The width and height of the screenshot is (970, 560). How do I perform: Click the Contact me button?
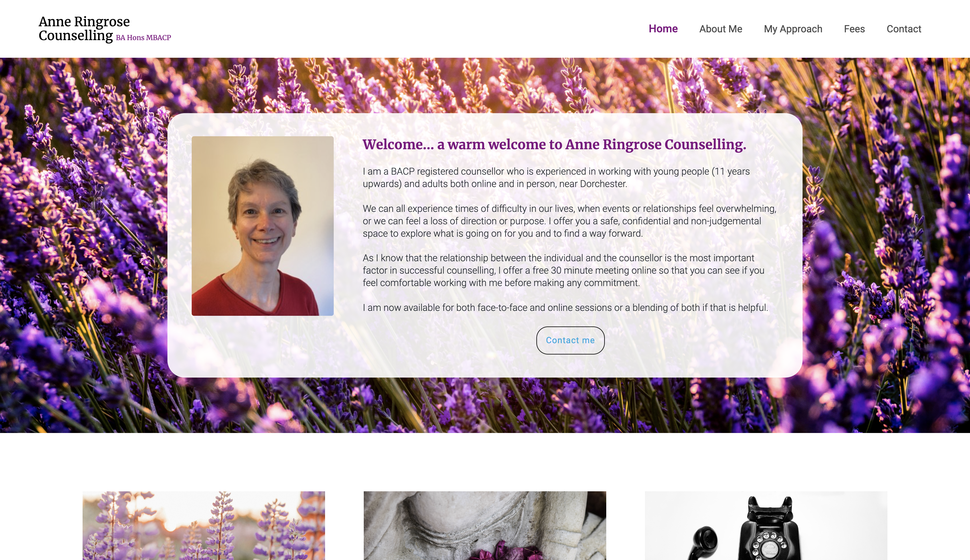pos(570,340)
